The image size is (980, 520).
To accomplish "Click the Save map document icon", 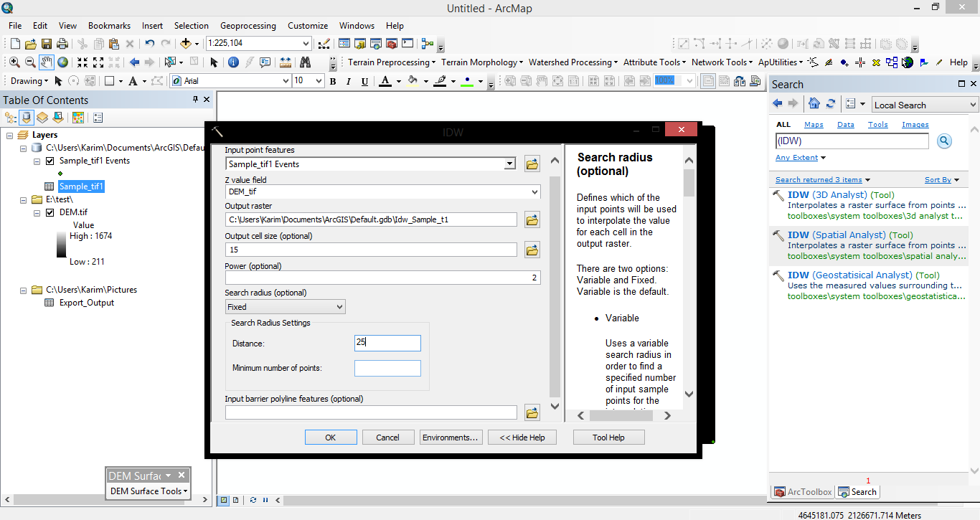I will 47,44.
